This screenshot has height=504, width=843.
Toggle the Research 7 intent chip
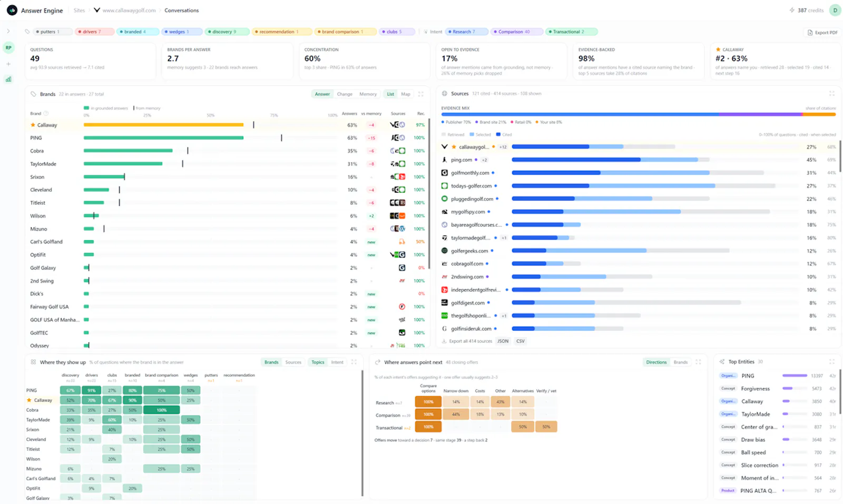[x=467, y=32]
